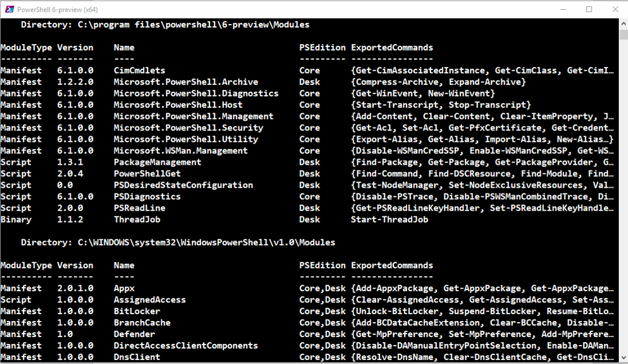Minimize the PowerShell 6-preview window
The image size is (628, 364).
pos(560,9)
